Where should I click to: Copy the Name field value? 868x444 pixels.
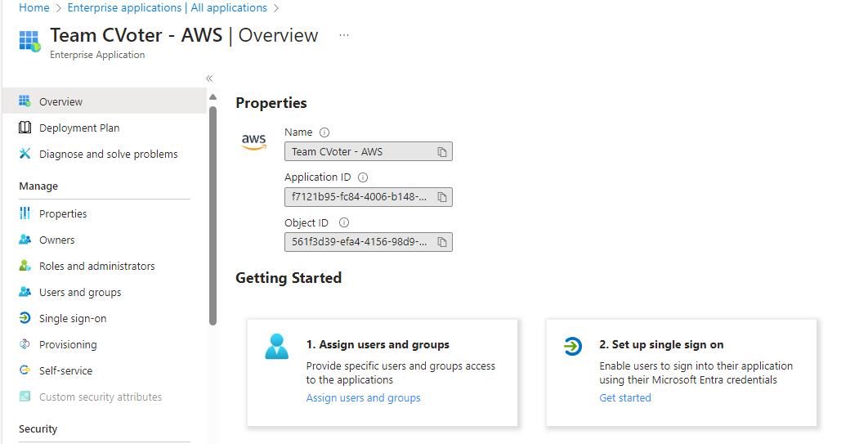click(x=441, y=152)
